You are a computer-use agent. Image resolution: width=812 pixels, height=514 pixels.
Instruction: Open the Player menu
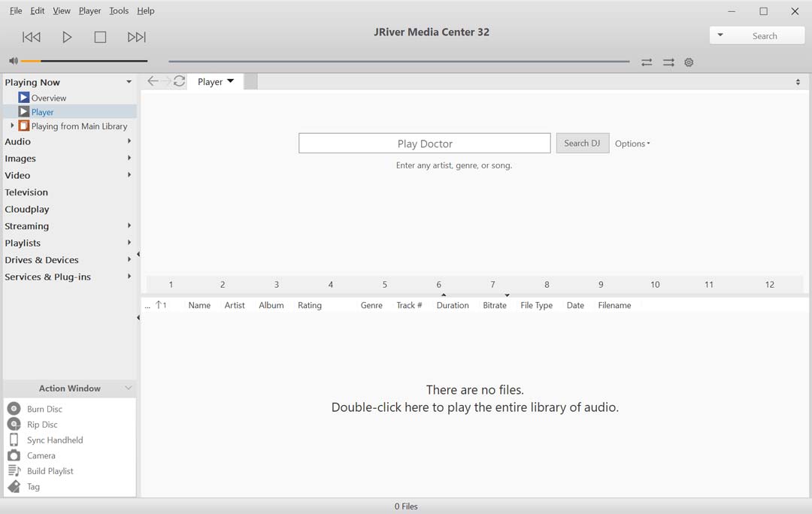pos(89,11)
